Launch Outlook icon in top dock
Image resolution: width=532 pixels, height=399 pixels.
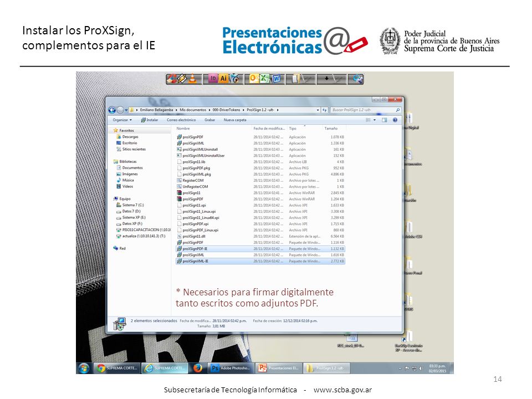coord(253,79)
